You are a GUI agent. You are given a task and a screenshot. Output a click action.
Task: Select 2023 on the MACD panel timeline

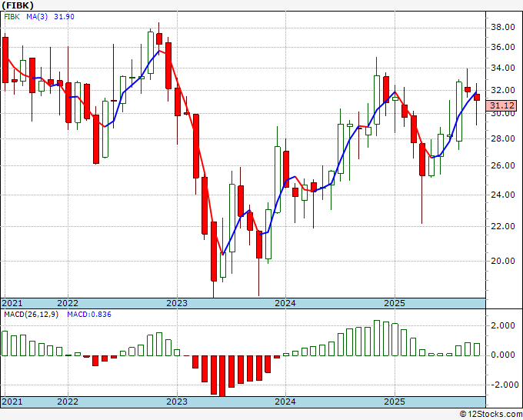[177, 402]
